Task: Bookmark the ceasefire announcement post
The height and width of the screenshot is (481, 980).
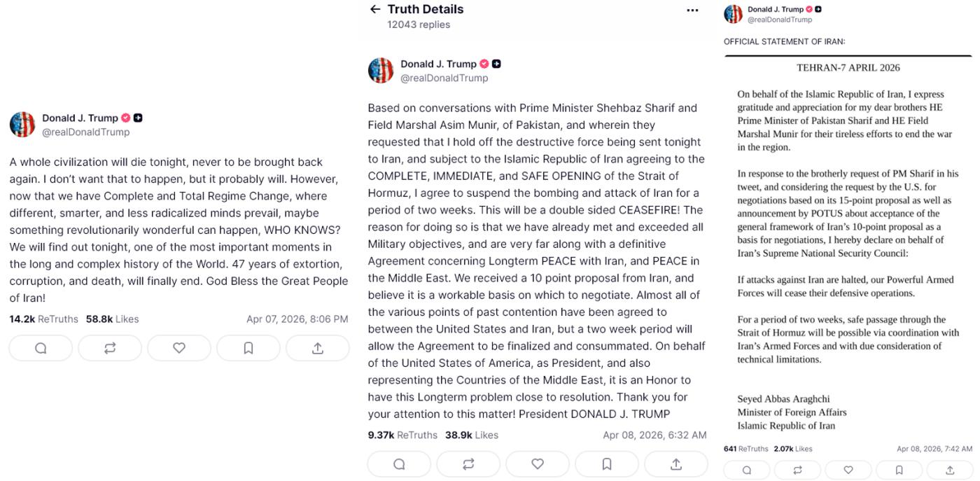Action: click(607, 463)
